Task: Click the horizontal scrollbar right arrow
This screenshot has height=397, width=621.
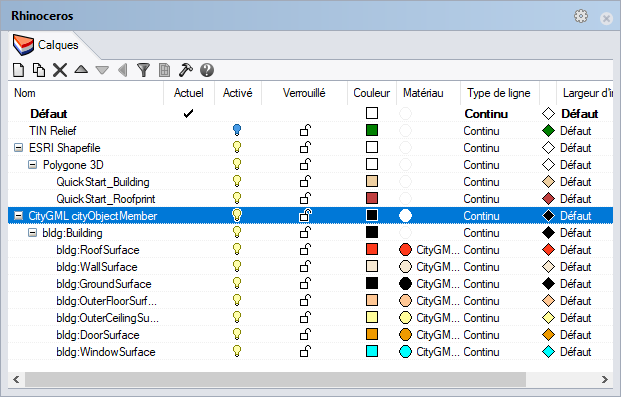Action: pyautogui.click(x=604, y=380)
